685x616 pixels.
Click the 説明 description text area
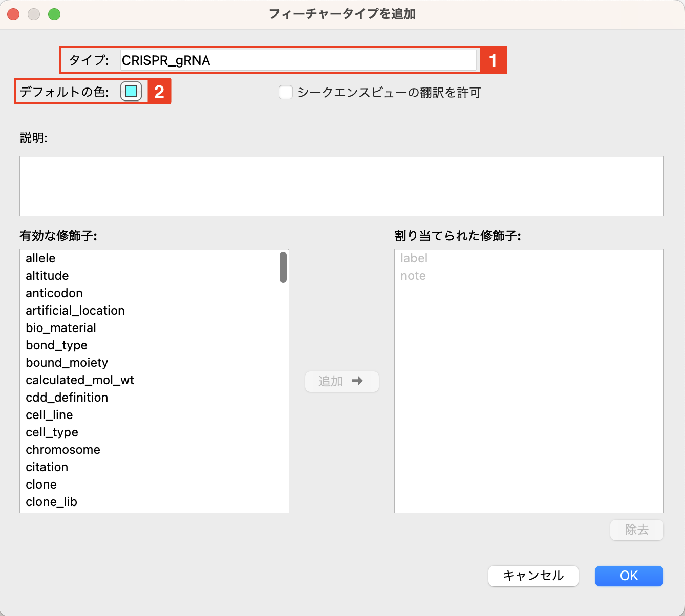click(341, 186)
